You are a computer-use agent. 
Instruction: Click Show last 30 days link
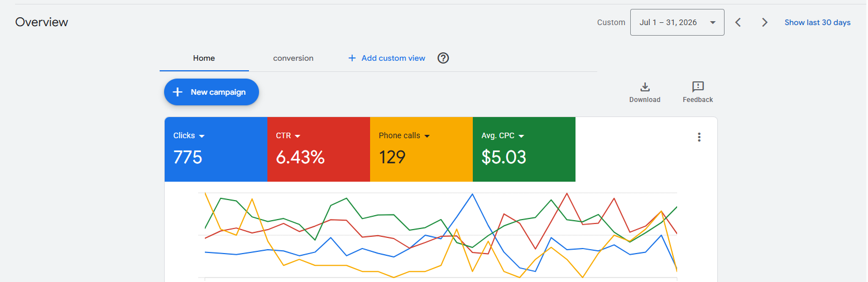tap(817, 22)
